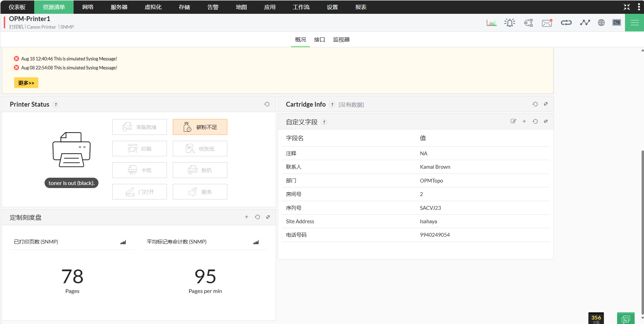Switch to the 接口 tab
This screenshot has height=324, width=644.
(x=319, y=39)
